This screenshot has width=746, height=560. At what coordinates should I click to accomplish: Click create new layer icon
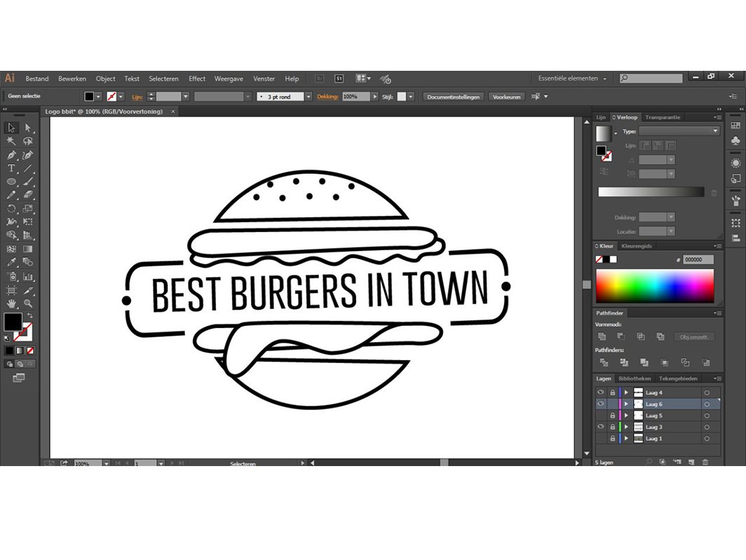click(691, 462)
